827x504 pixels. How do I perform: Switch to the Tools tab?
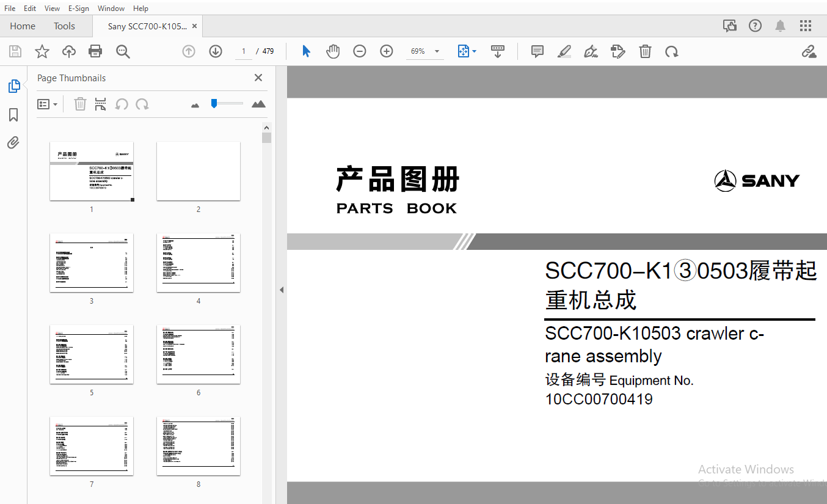tap(64, 26)
